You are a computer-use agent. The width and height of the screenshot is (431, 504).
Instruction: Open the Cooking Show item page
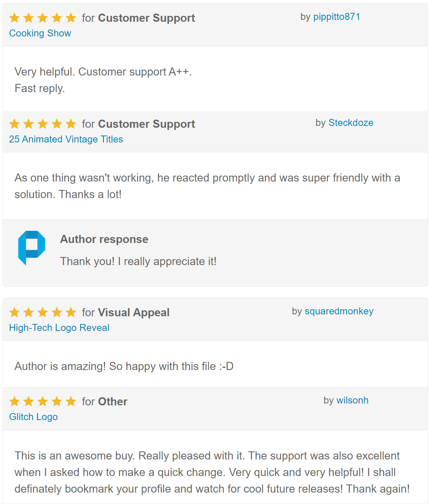(40, 33)
